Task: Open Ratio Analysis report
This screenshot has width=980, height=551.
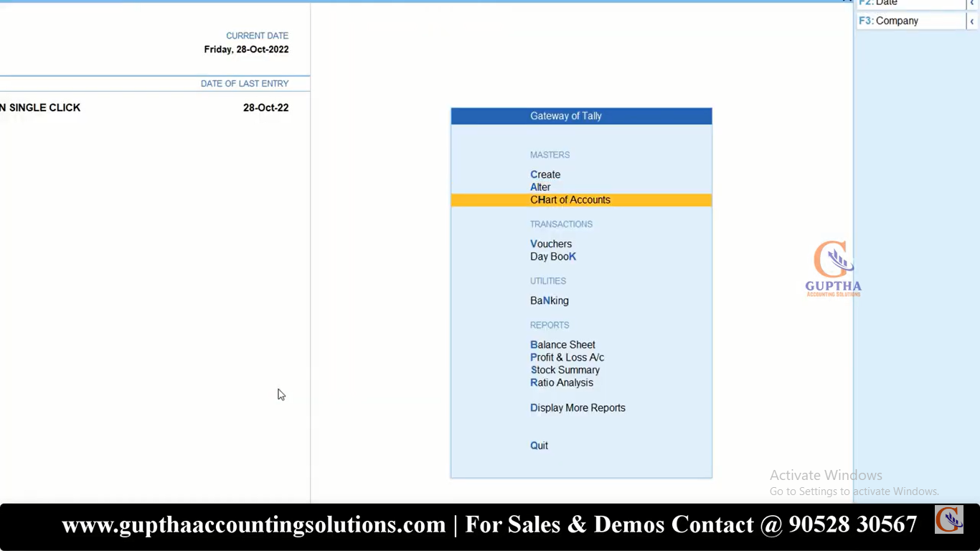Action: click(x=562, y=382)
